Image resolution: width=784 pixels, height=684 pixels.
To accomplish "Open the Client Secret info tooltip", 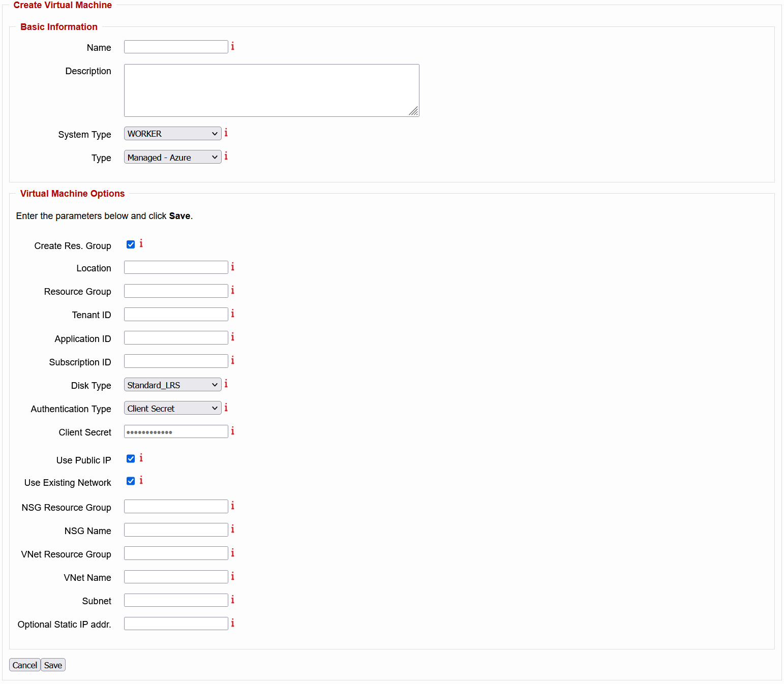I will point(233,431).
